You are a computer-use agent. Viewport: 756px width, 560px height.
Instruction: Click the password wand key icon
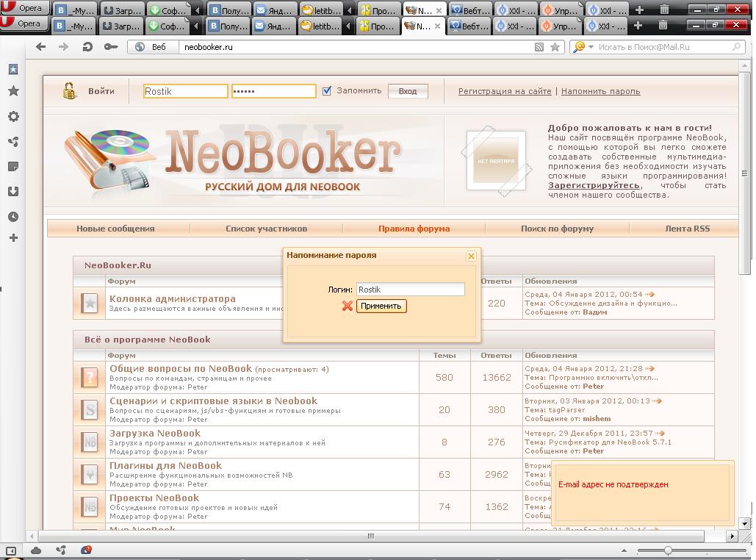pyautogui.click(x=111, y=47)
